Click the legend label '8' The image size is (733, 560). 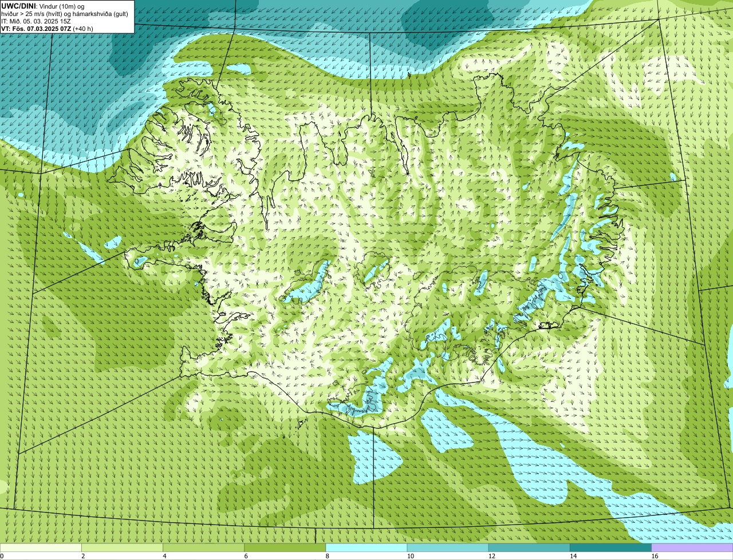tap(327, 556)
